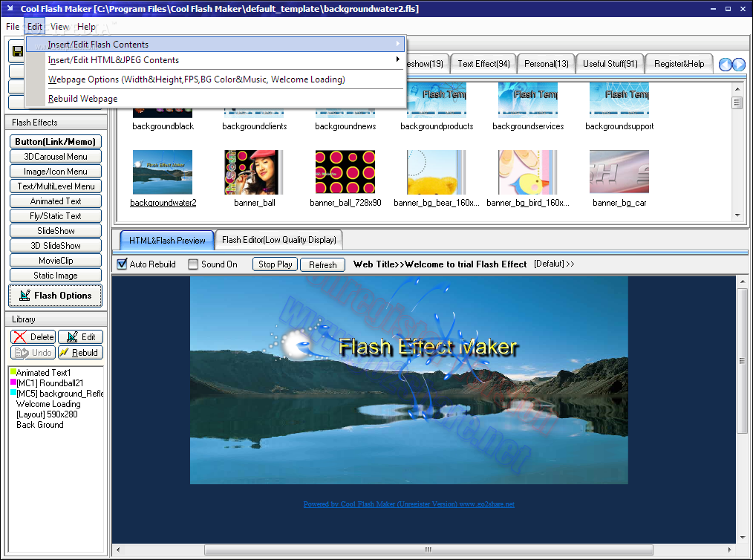This screenshot has width=753, height=560.
Task: Toggle the Auto Rebuild checkbox
Action: (123, 264)
